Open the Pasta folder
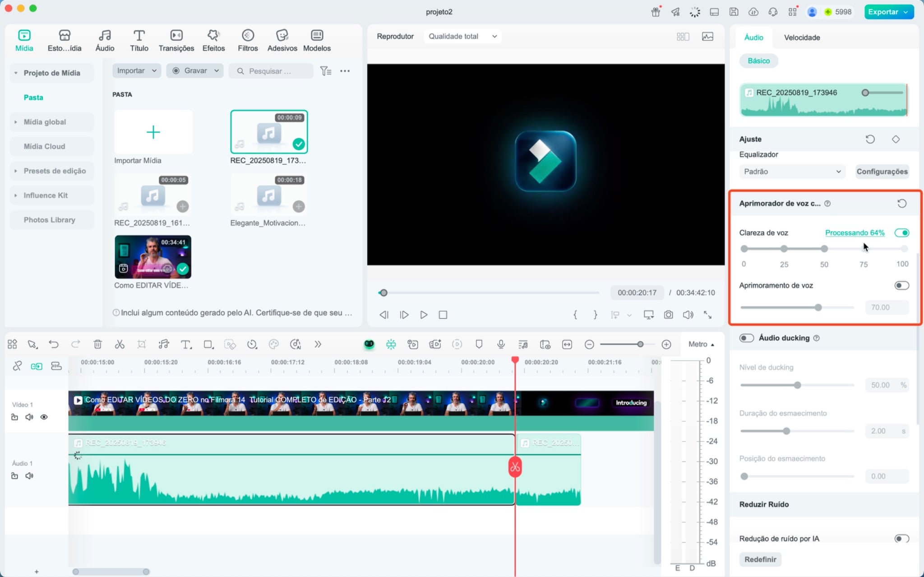The image size is (924, 577). pyautogui.click(x=33, y=98)
